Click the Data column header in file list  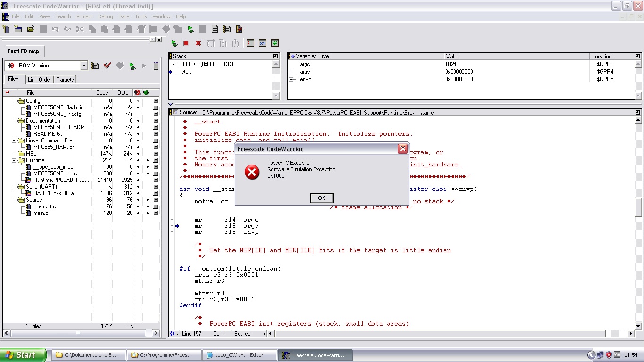[x=123, y=92]
